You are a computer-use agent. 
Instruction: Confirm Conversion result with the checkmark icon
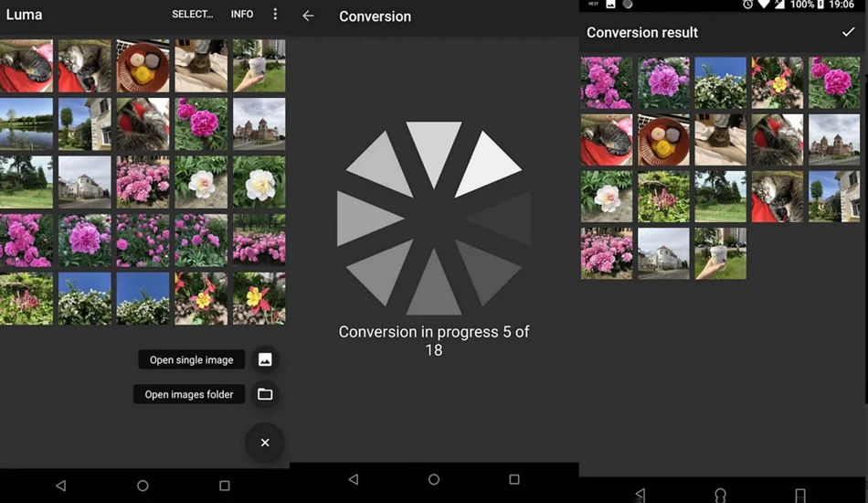848,32
